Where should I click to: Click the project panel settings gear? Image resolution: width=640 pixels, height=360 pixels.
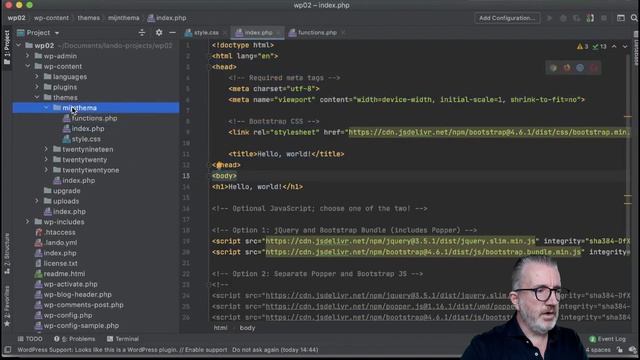coord(159,32)
